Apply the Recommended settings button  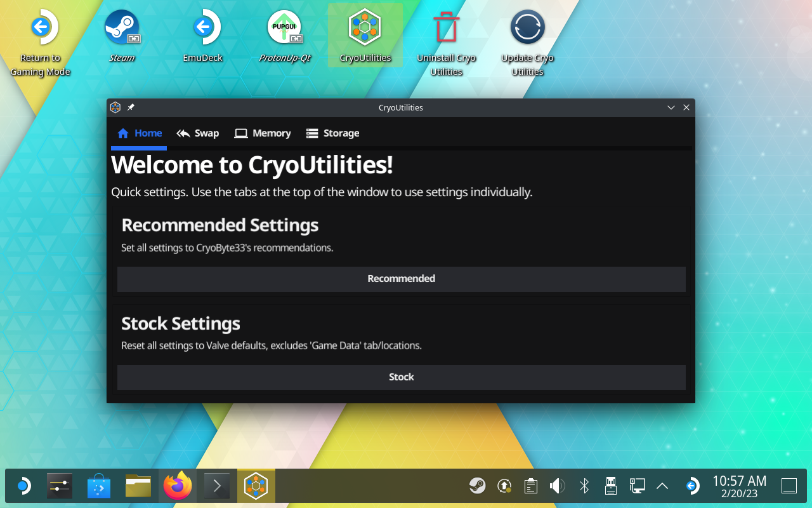click(401, 279)
